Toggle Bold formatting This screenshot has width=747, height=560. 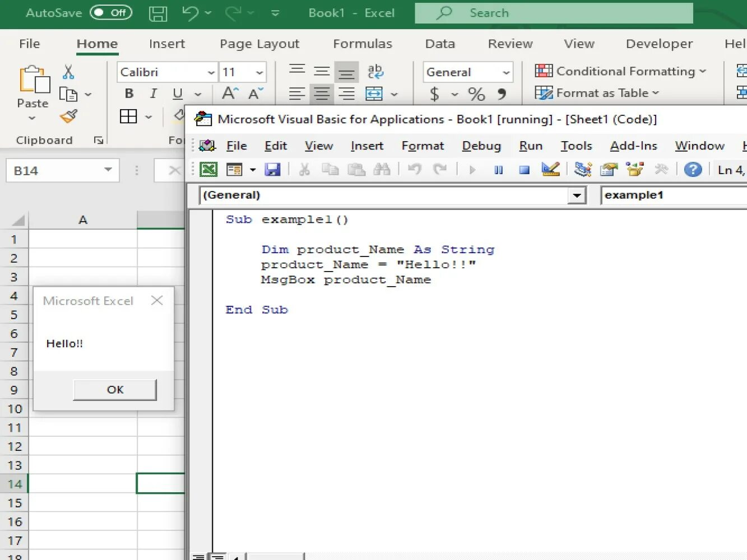(x=129, y=94)
